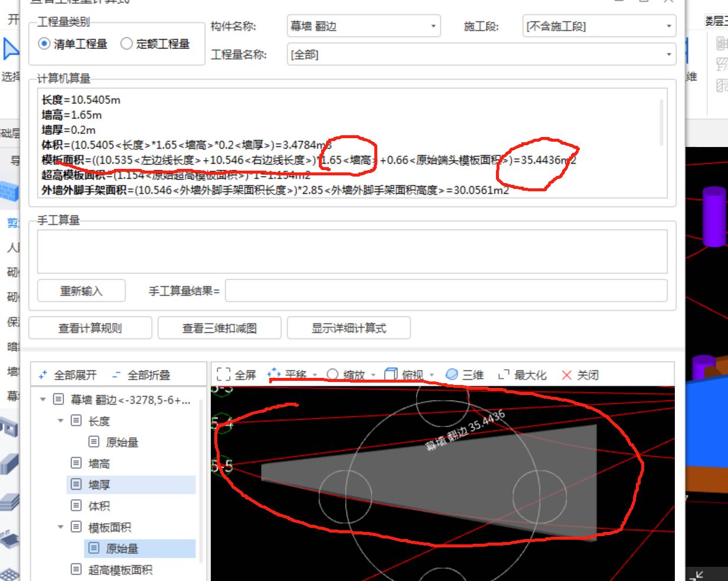Viewport: 728px width, 581px height.
Task: Select the 墙厚 tree item
Action: pyautogui.click(x=99, y=485)
